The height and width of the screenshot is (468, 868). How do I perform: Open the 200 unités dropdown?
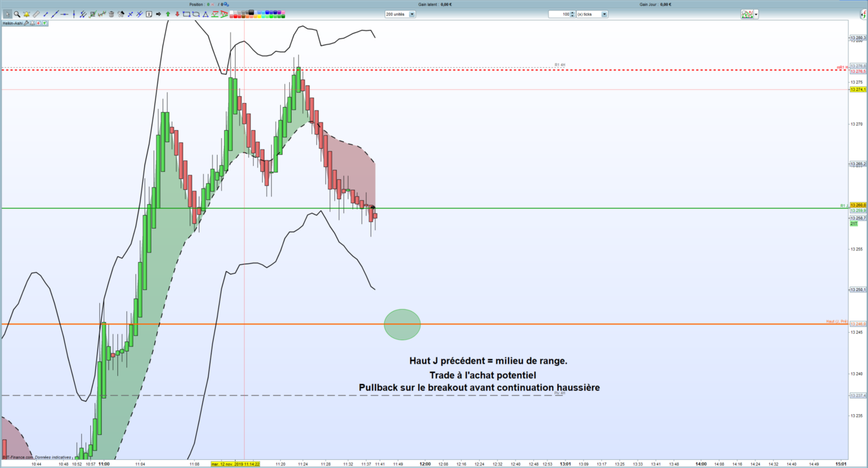pyautogui.click(x=400, y=14)
